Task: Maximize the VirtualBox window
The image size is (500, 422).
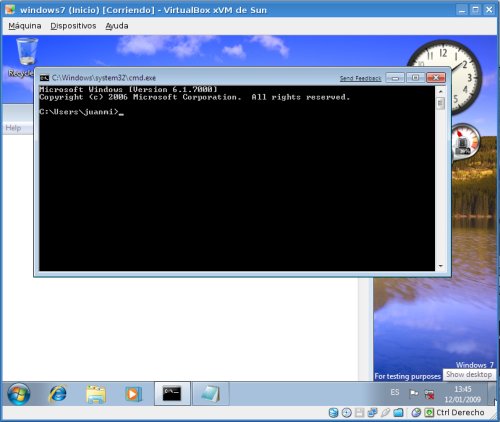Action: coord(476,10)
